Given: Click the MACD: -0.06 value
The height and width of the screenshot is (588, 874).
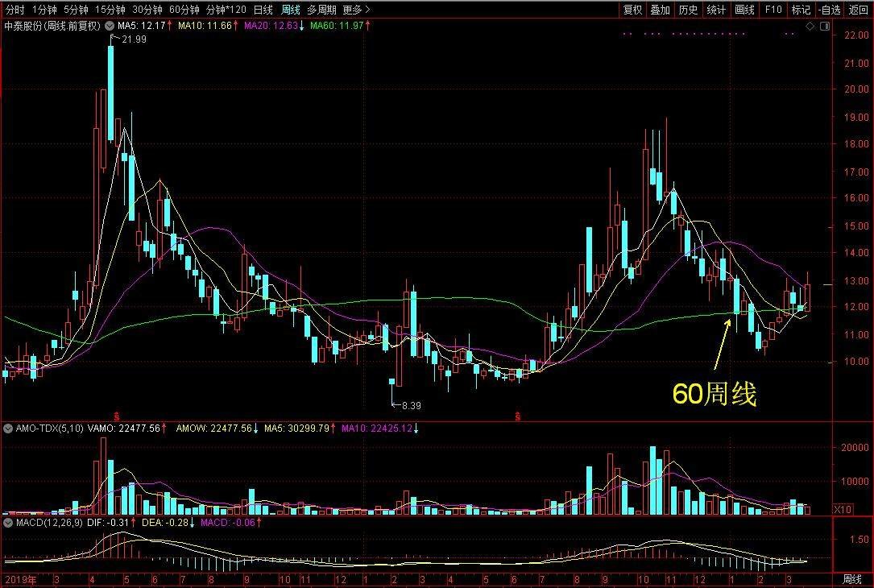Looking at the screenshot, I should (x=227, y=523).
